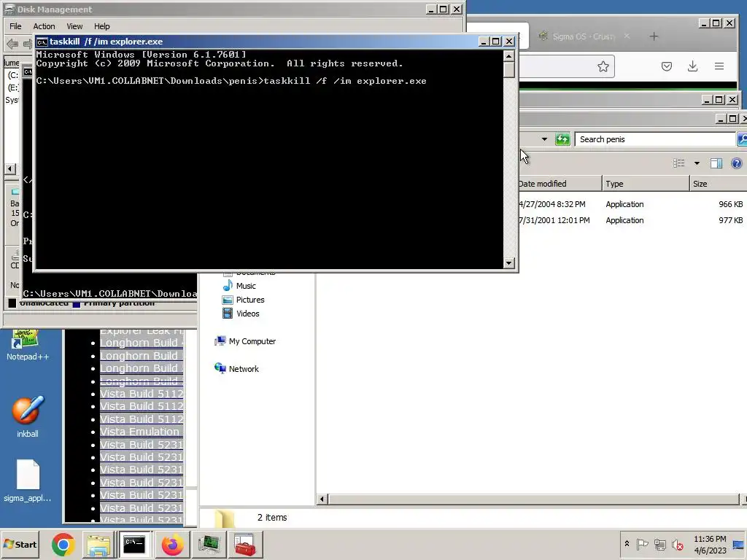The height and width of the screenshot is (560, 747).
Task: Click the Save to Pocket icon in Firefox
Action: (x=667, y=66)
